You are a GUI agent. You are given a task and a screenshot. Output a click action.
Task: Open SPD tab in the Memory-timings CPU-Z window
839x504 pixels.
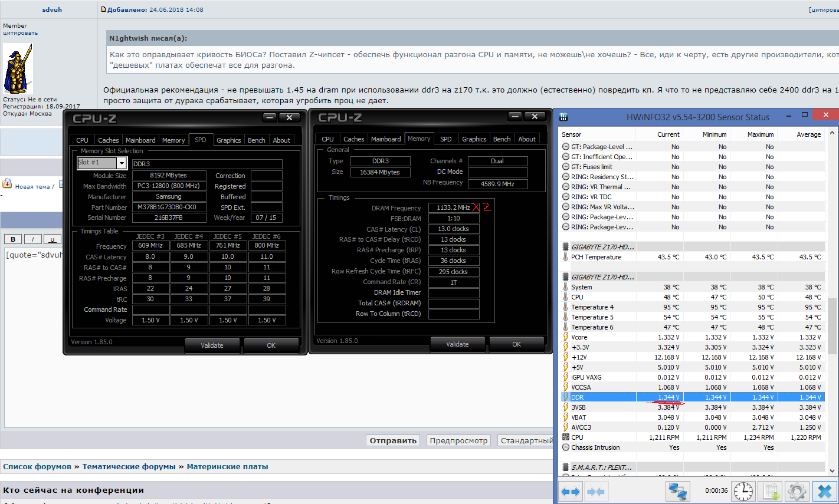tap(446, 139)
